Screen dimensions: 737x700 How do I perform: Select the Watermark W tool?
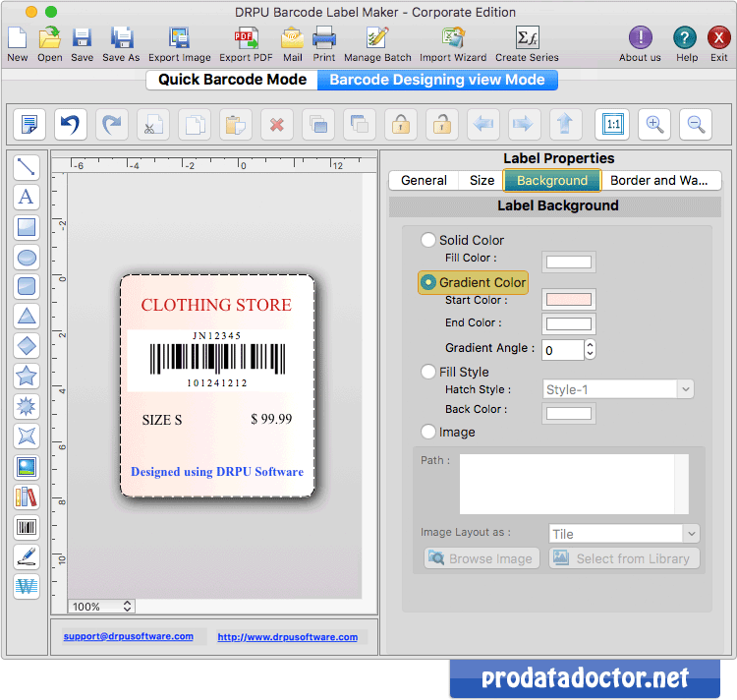point(27,587)
